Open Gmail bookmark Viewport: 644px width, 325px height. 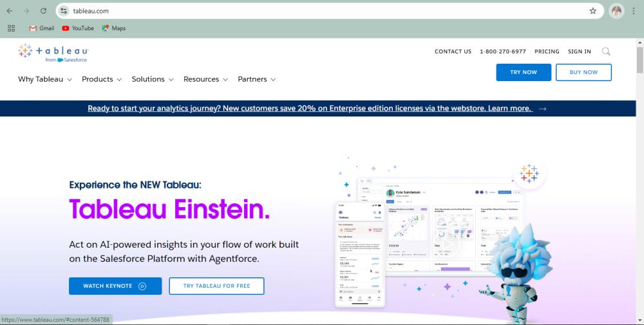coord(41,28)
